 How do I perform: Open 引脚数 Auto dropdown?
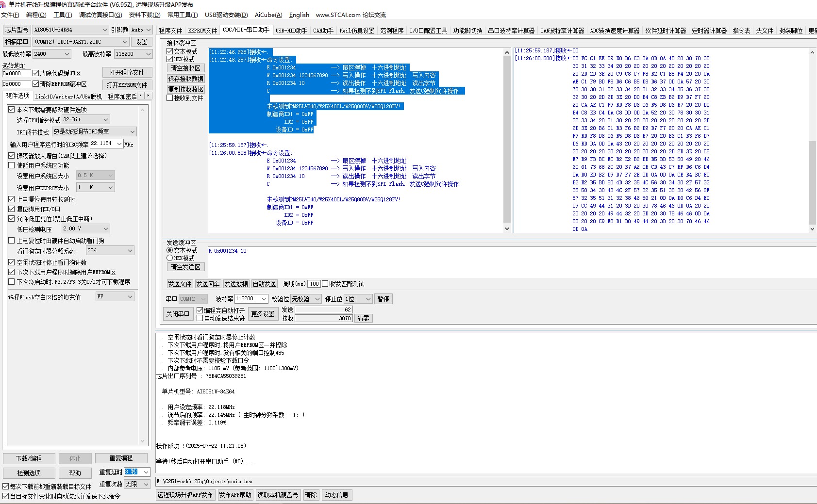(x=141, y=30)
